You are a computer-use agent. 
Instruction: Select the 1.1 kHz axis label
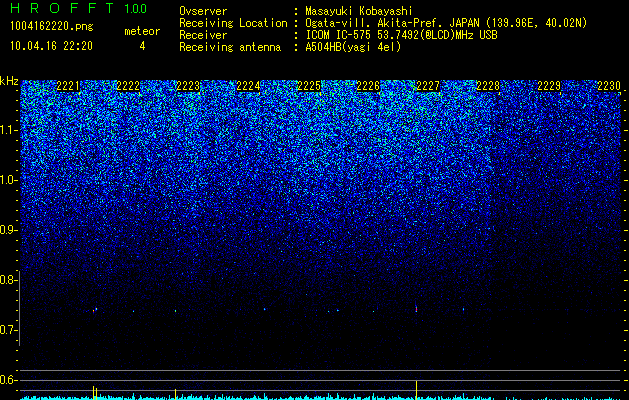(8, 130)
